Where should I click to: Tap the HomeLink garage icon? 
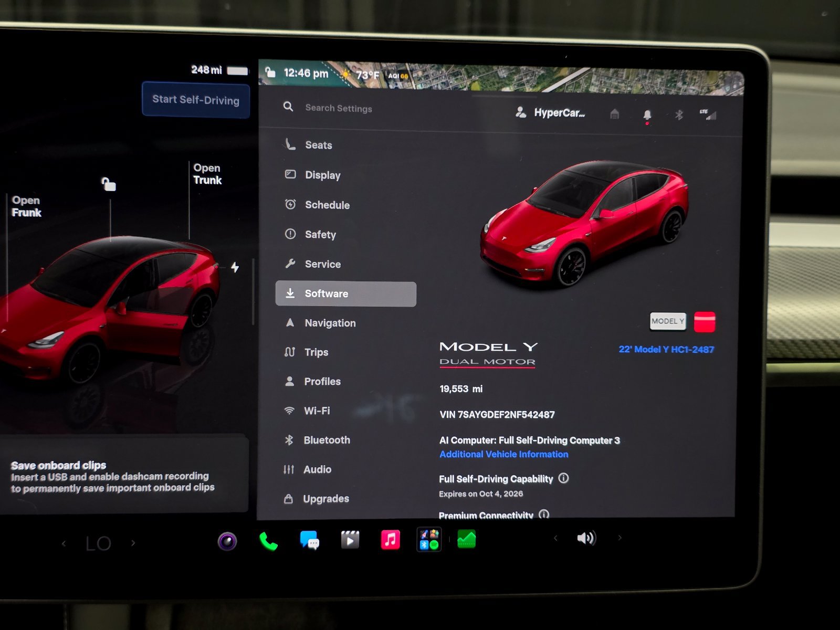pos(615,114)
